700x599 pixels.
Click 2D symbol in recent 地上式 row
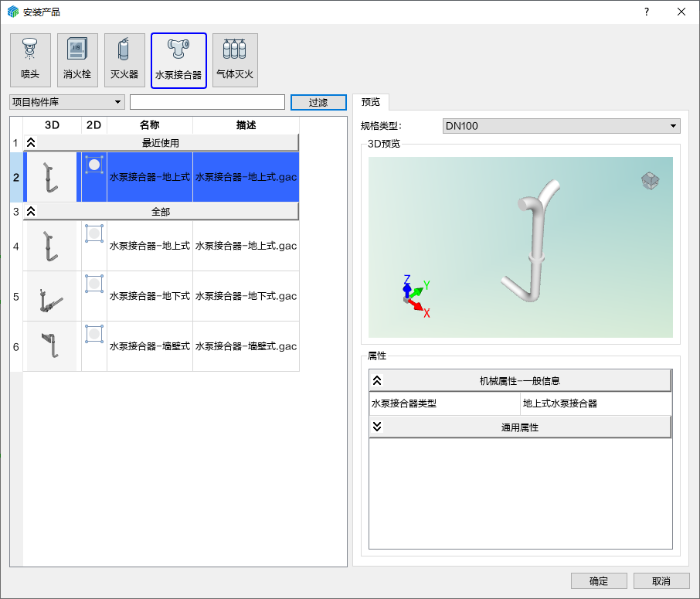94,165
